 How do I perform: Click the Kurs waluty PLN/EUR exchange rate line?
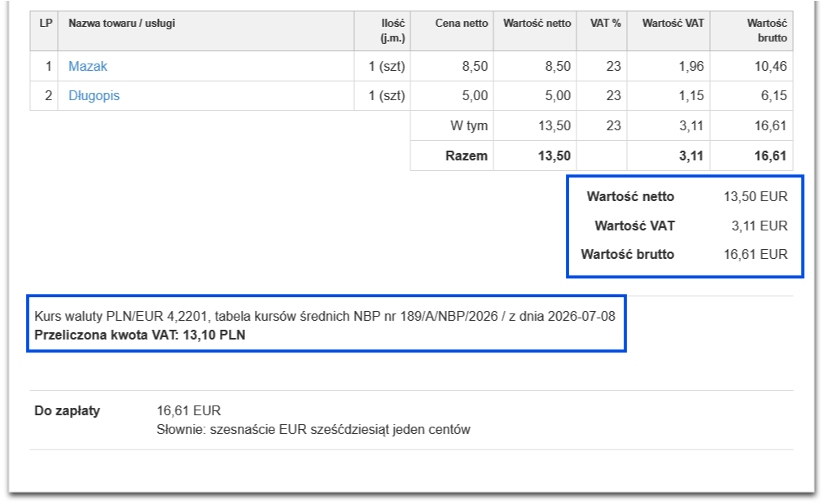(325, 317)
